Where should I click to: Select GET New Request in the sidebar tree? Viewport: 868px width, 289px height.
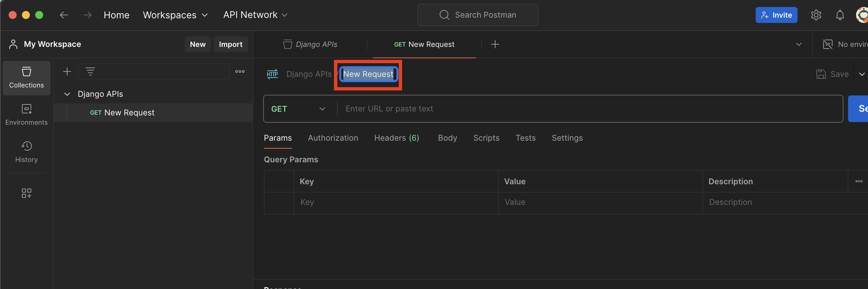[x=153, y=113]
